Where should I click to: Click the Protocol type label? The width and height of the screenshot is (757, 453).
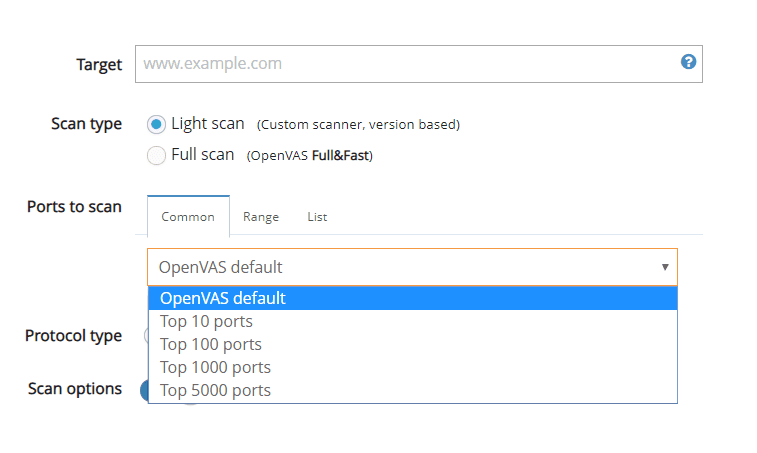point(73,336)
